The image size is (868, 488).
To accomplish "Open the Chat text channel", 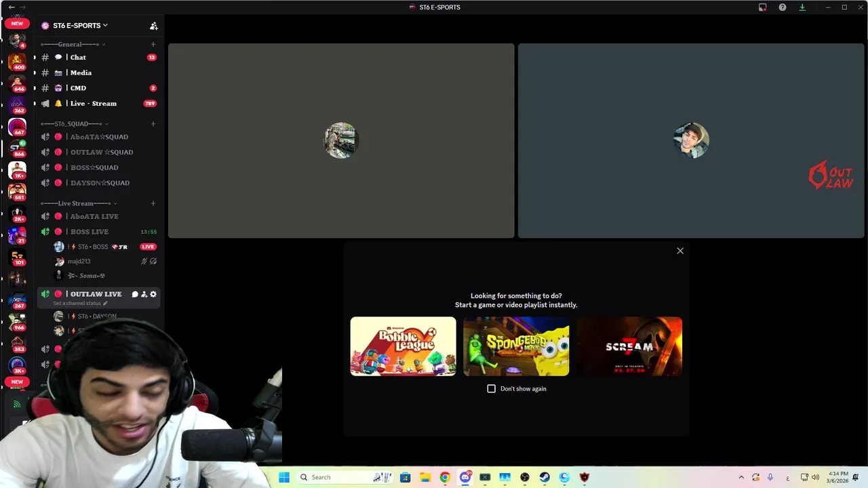I will click(x=99, y=58).
